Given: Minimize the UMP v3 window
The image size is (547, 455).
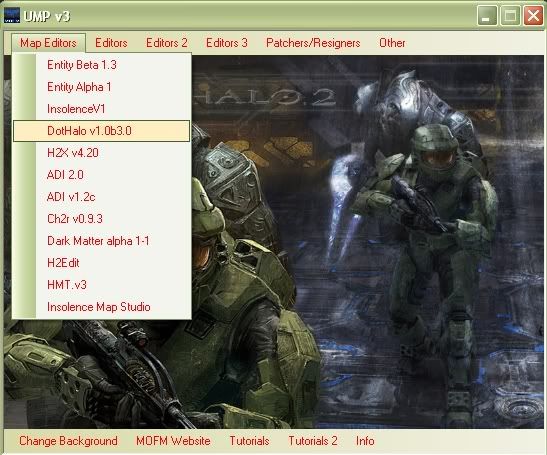Looking at the screenshot, I should [x=487, y=16].
